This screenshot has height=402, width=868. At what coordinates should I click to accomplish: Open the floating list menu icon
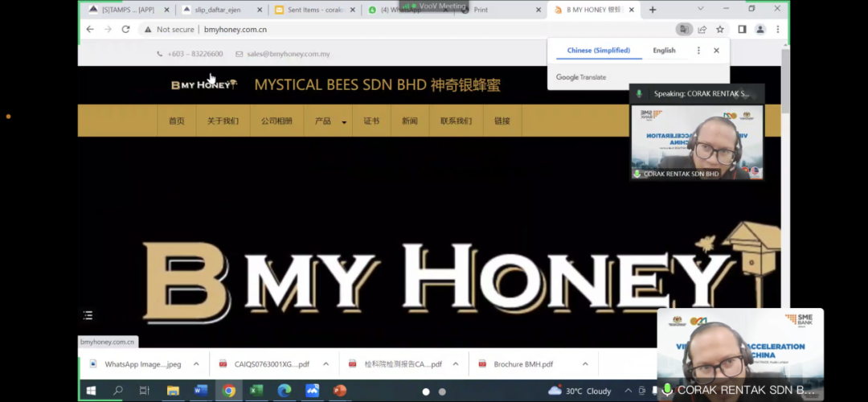coord(88,315)
